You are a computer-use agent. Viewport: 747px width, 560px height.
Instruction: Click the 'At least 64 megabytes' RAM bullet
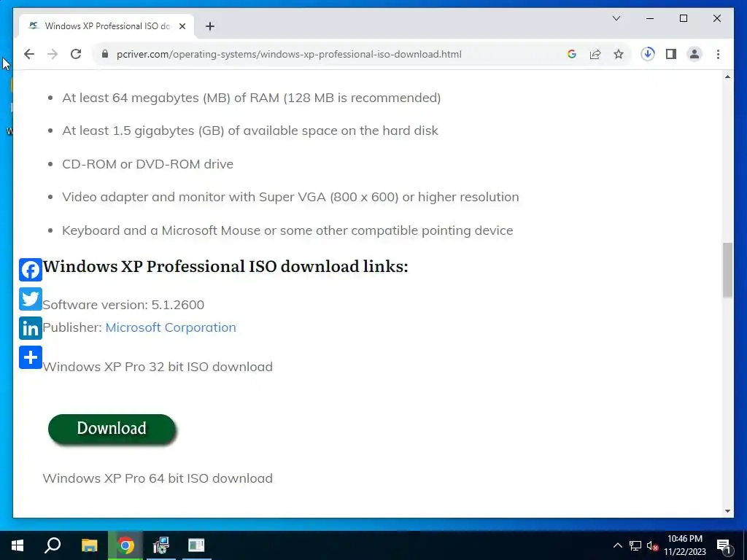click(252, 98)
